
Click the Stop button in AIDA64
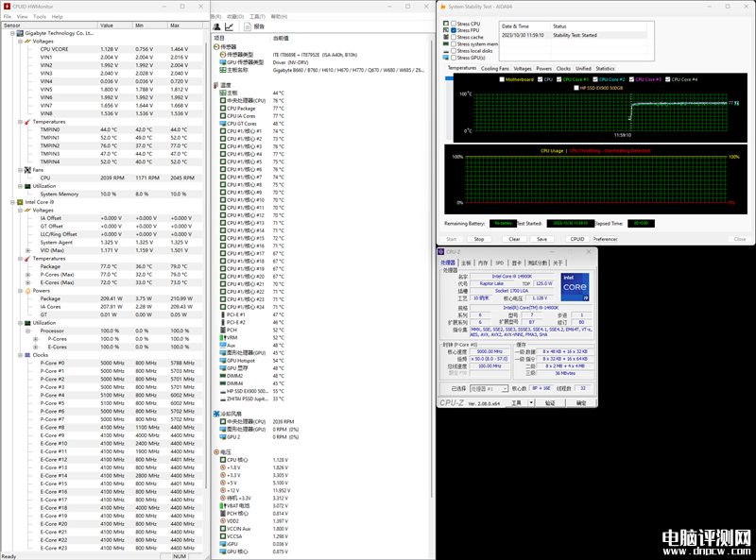[x=479, y=239]
